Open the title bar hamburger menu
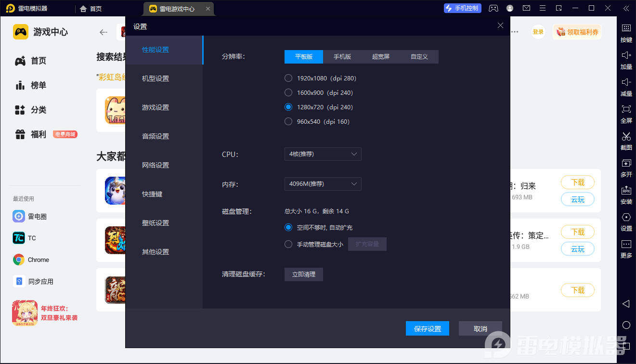 543,8
